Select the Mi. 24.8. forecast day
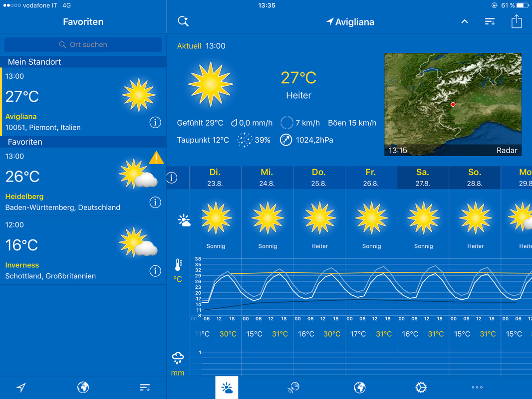 tap(267, 177)
